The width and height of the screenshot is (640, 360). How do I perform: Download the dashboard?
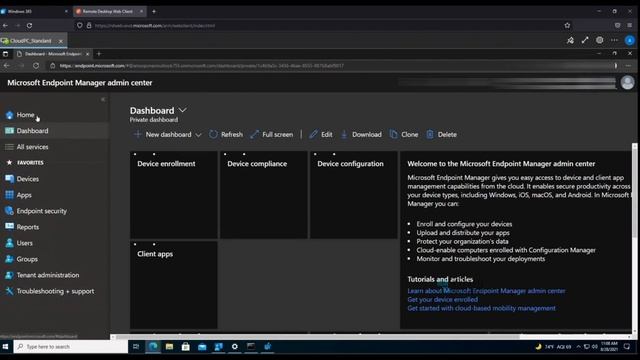coord(361,134)
